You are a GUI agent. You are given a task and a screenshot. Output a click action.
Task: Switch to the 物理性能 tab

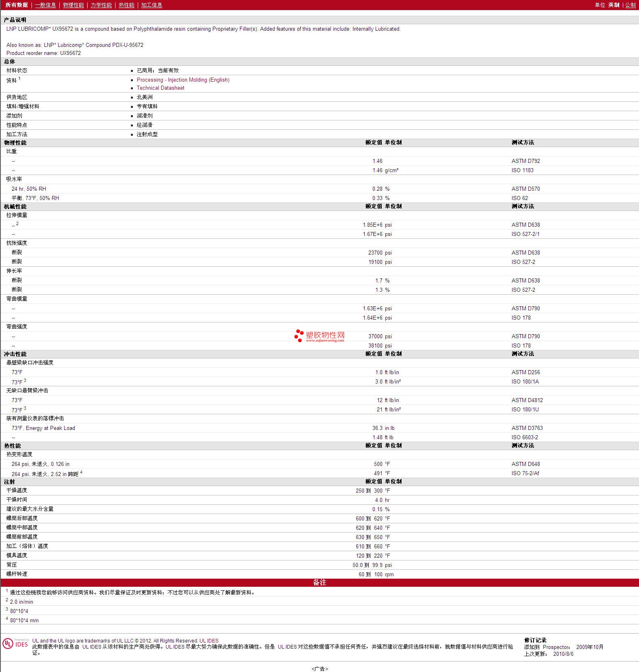pos(73,5)
